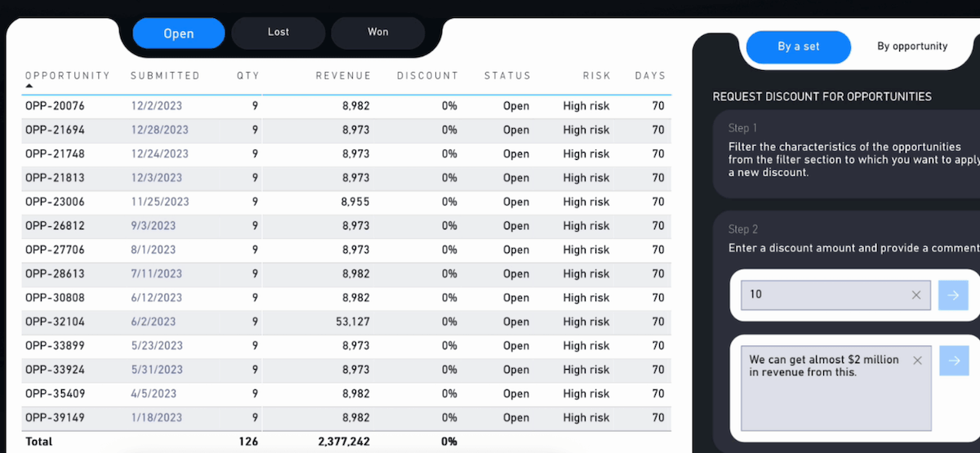Sort table by Discount column header
Viewport: 980px width, 453px height.
(427, 75)
